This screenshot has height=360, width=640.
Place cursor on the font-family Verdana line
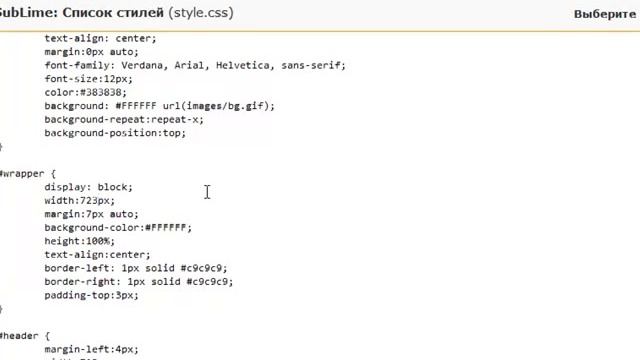(x=195, y=65)
